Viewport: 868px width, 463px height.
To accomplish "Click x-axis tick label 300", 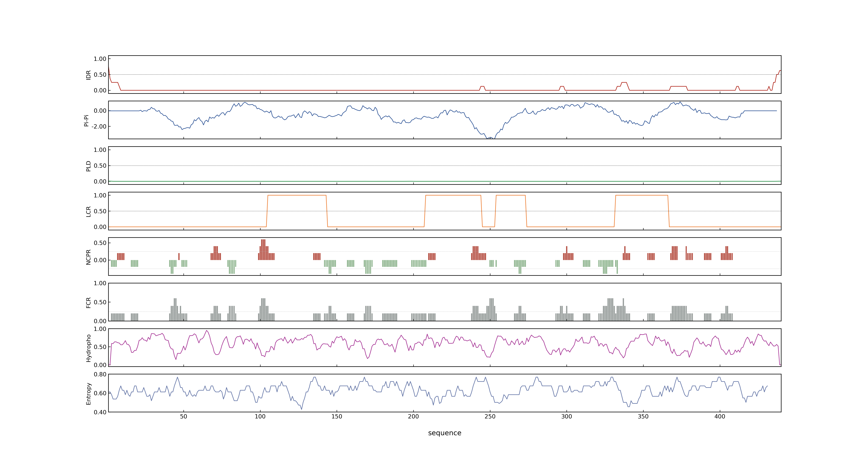I will [566, 416].
